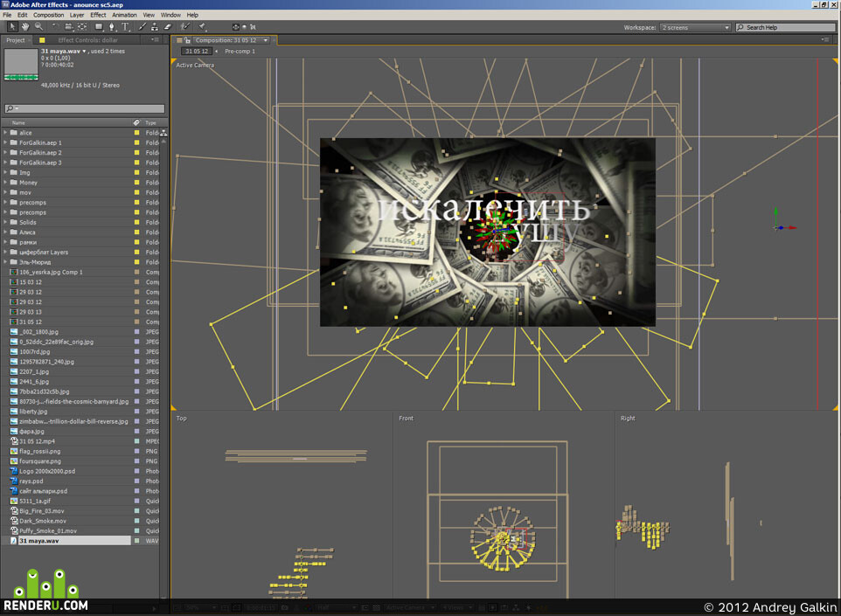Open the Workspace dropdown showing 2 screens
This screenshot has width=841, height=616.
(695, 27)
